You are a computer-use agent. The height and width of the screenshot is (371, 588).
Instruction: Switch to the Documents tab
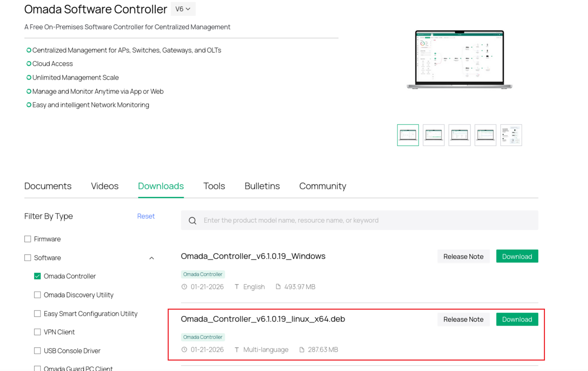coord(48,186)
